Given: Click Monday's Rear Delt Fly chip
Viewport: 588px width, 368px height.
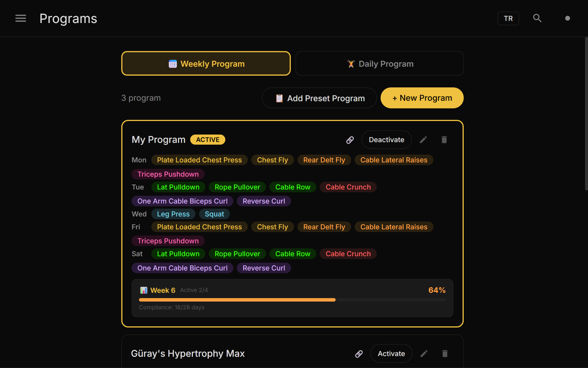Looking at the screenshot, I should coord(324,160).
